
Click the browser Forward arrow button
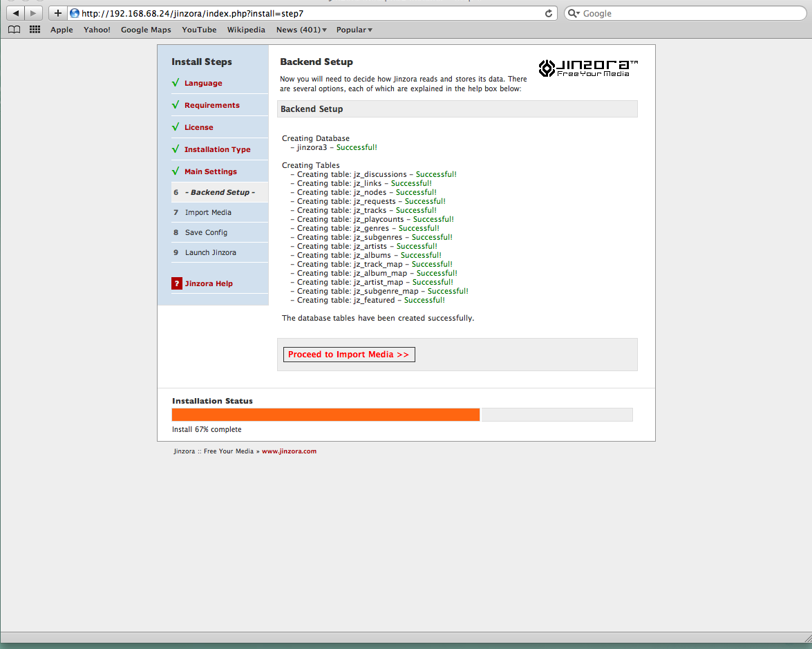coord(33,13)
